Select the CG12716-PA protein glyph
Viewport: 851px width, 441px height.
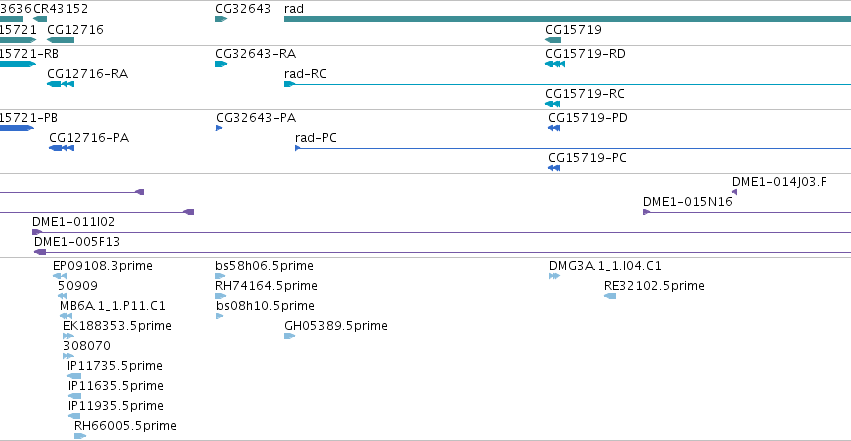tap(61, 148)
